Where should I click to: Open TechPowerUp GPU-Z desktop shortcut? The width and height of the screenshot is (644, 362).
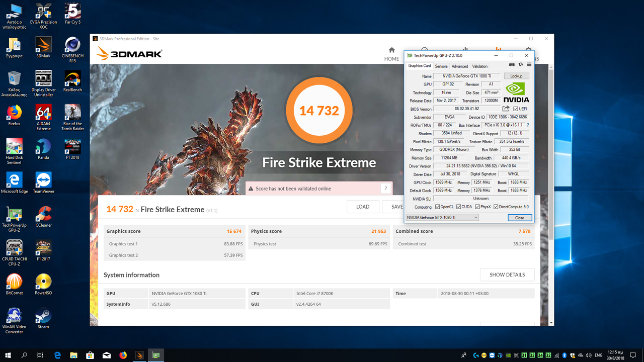point(14,219)
